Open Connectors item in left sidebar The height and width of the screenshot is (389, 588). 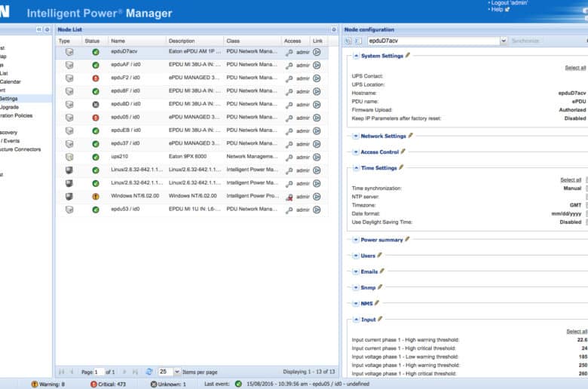(20, 149)
